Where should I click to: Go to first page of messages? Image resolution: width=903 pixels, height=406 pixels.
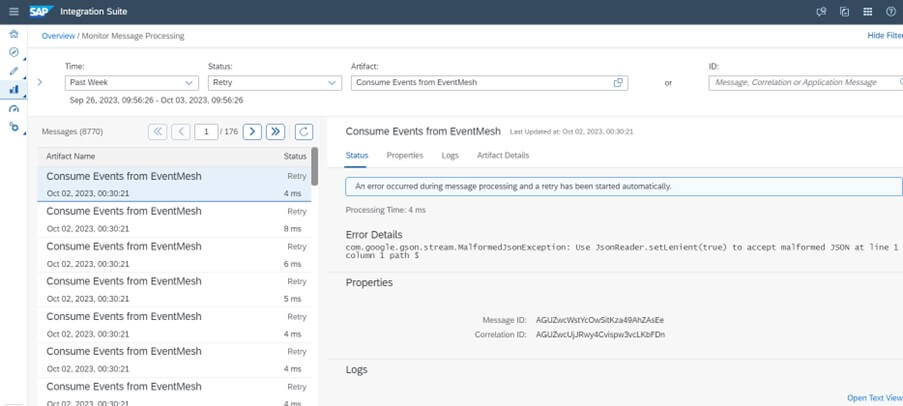(x=158, y=131)
